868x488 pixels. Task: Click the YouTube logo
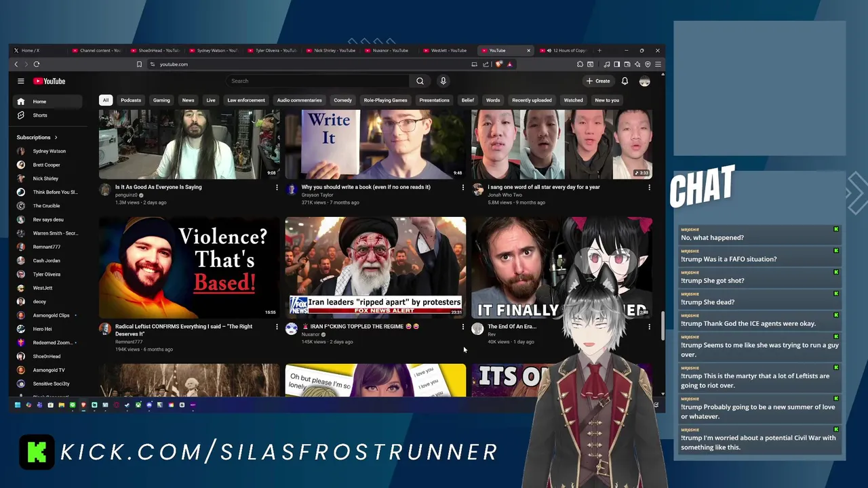point(50,81)
